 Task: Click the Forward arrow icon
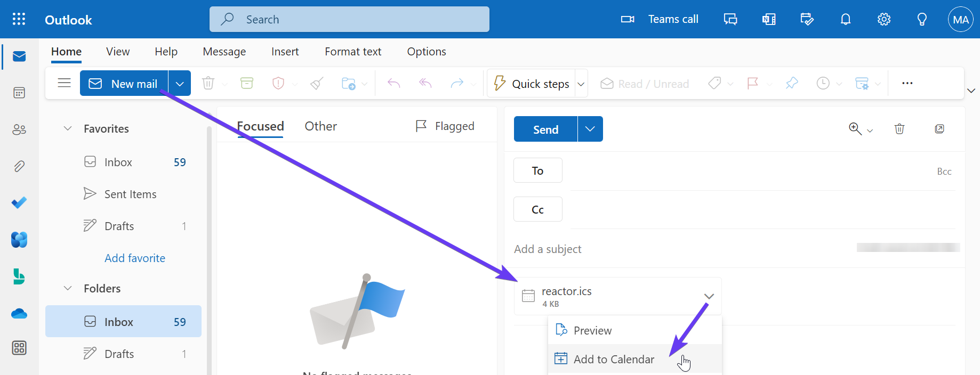pyautogui.click(x=457, y=83)
